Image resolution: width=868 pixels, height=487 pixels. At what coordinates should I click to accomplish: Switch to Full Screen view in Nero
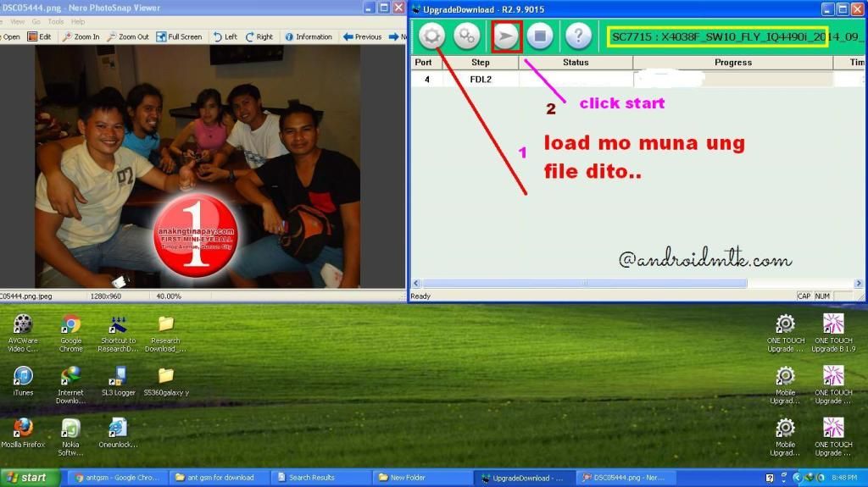point(179,37)
